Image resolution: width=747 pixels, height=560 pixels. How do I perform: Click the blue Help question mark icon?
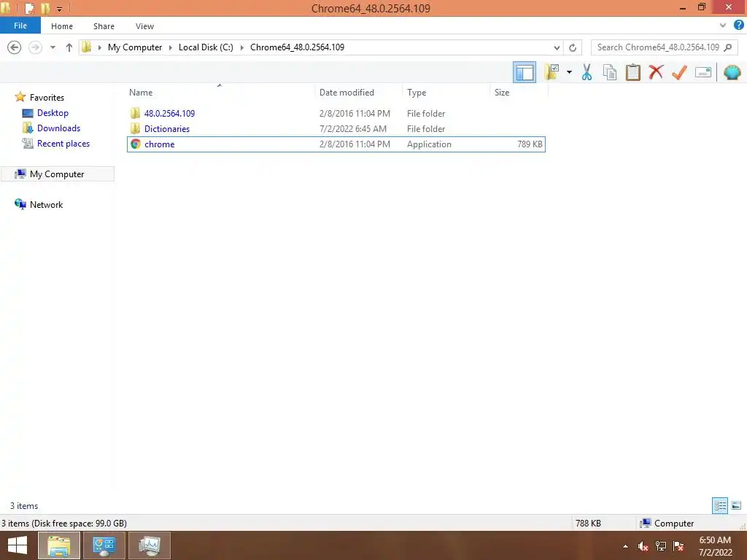pos(738,25)
